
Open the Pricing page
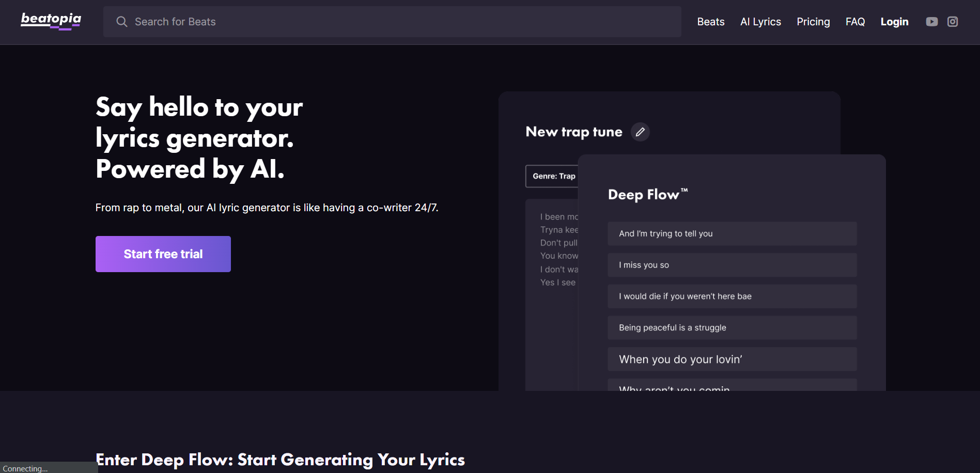pos(813,22)
